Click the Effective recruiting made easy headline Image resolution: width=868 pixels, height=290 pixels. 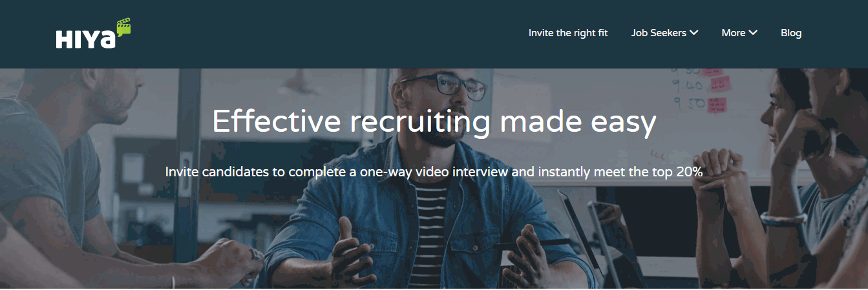(434, 121)
